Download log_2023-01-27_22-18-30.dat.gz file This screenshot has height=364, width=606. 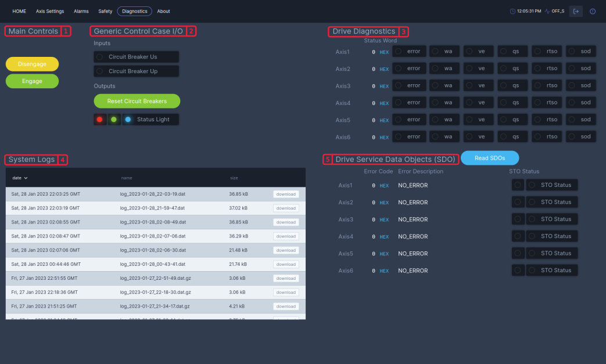(286, 292)
